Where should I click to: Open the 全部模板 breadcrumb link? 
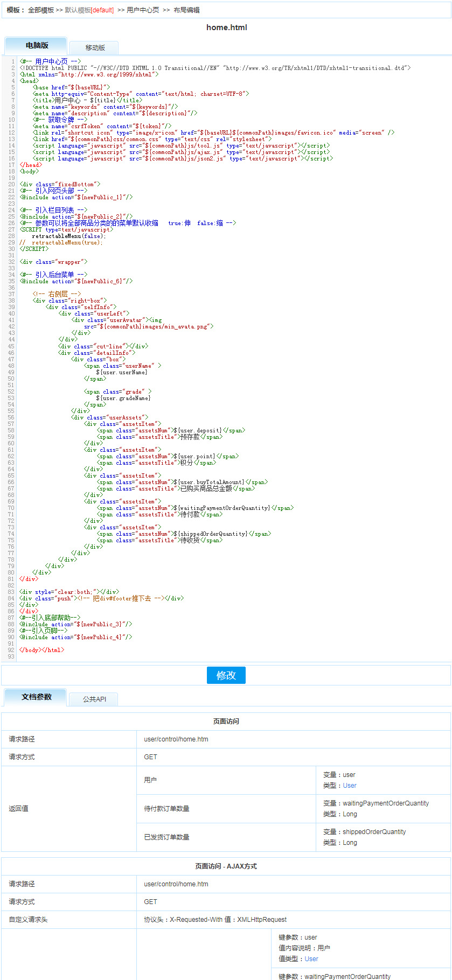pyautogui.click(x=41, y=10)
